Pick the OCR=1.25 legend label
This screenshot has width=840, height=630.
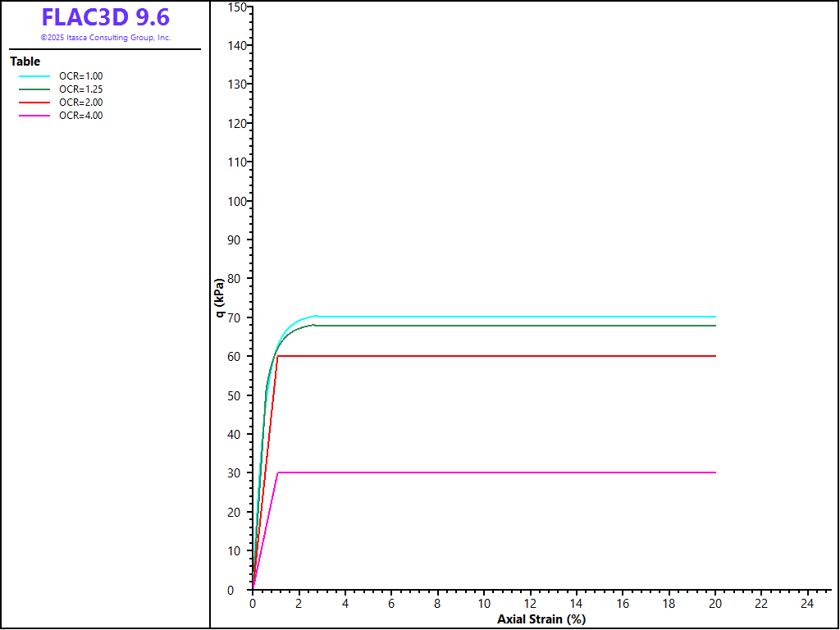80,89
